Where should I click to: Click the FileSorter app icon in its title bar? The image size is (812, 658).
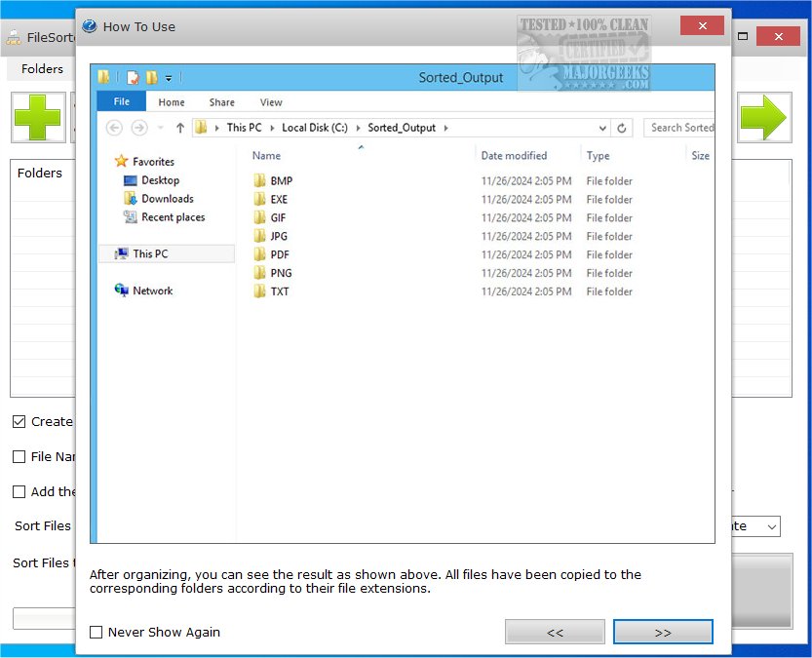pos(14,38)
